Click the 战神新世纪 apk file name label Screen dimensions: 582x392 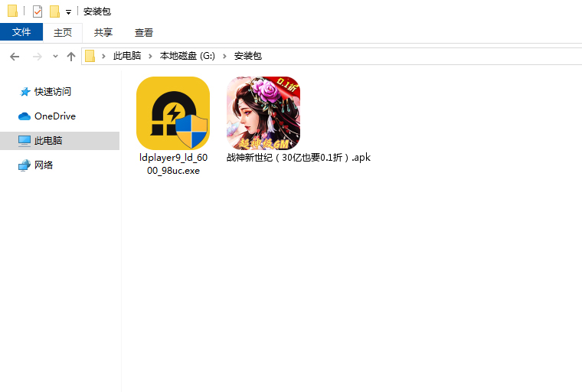[x=299, y=158]
